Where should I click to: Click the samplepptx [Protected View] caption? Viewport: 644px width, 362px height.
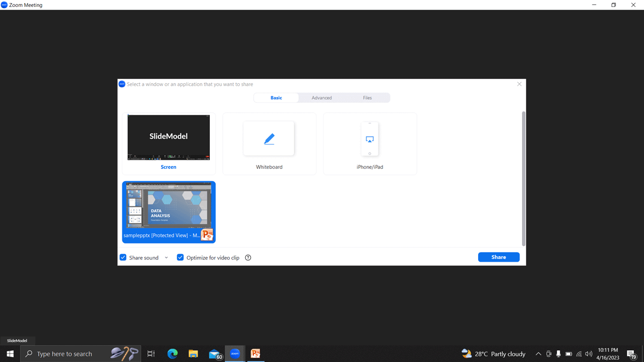pos(162,235)
